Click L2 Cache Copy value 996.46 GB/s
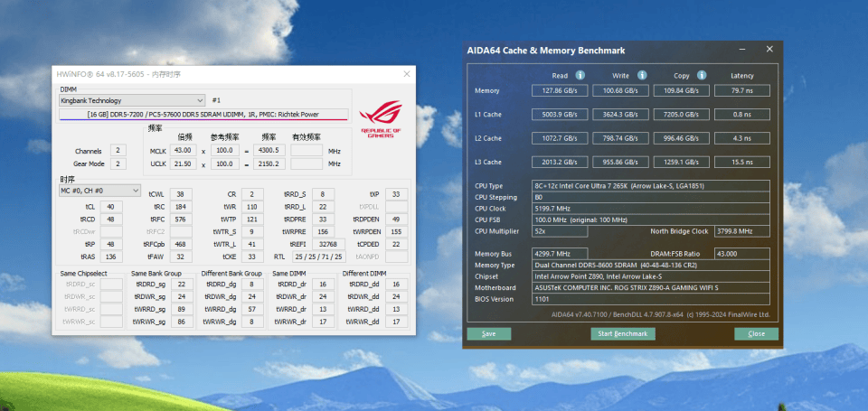Screen dimensions: 868x411 [x=682, y=138]
